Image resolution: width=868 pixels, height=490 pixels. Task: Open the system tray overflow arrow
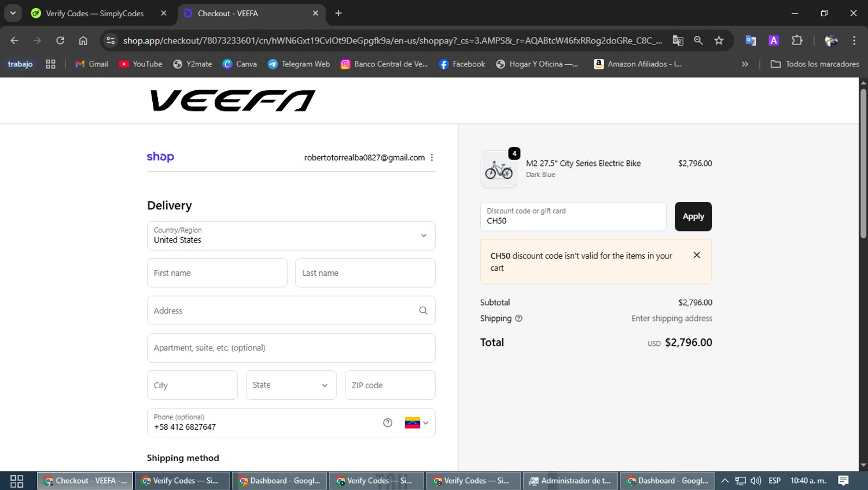coord(724,481)
